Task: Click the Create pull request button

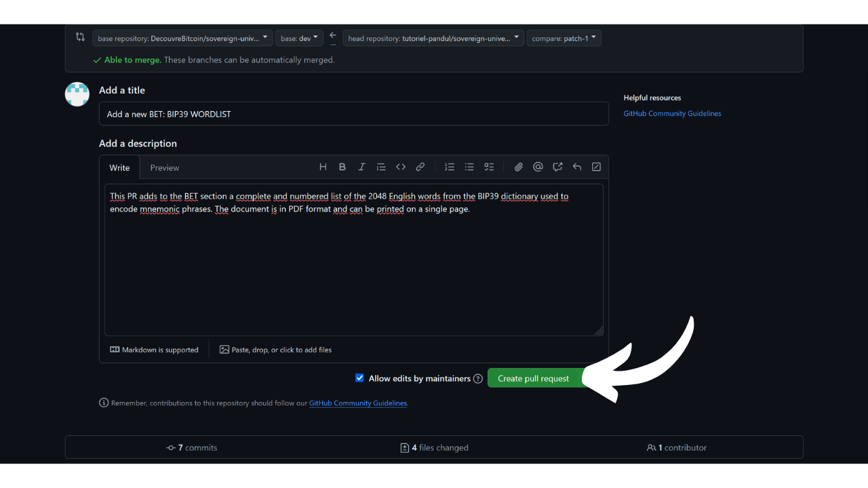Action: [x=533, y=378]
